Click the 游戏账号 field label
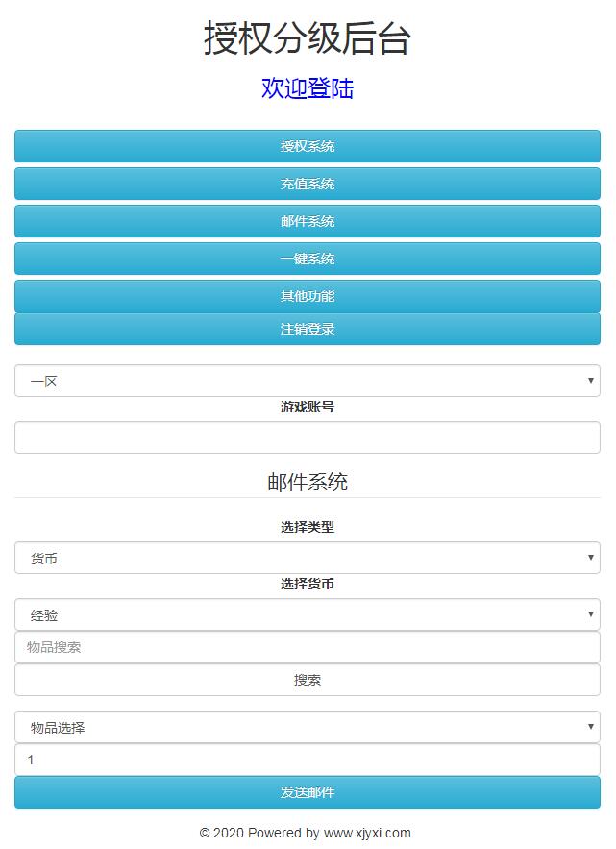616x849 pixels. [x=308, y=407]
